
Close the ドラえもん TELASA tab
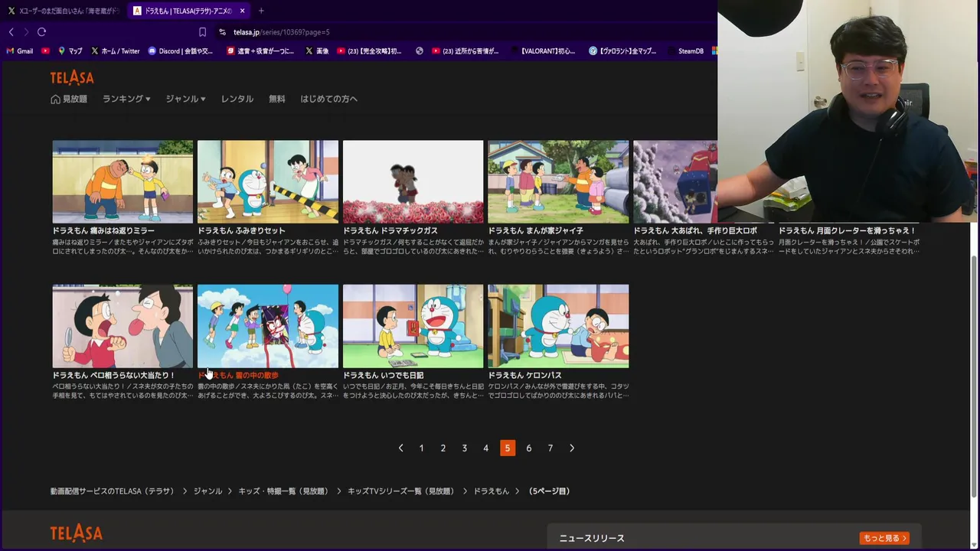242,11
